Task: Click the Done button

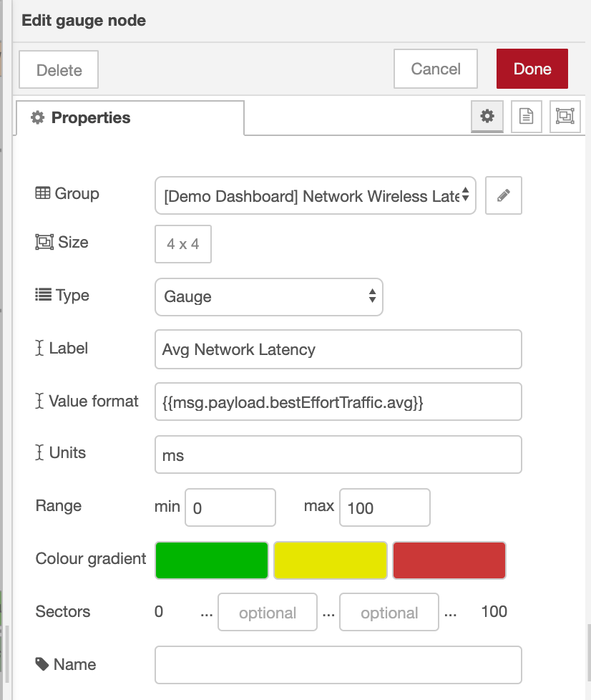Action: 532,69
